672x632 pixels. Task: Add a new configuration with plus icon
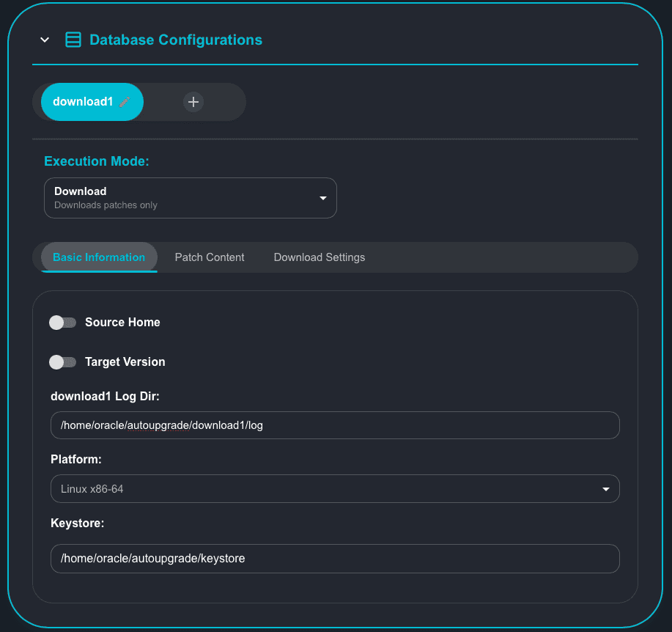[x=193, y=102]
